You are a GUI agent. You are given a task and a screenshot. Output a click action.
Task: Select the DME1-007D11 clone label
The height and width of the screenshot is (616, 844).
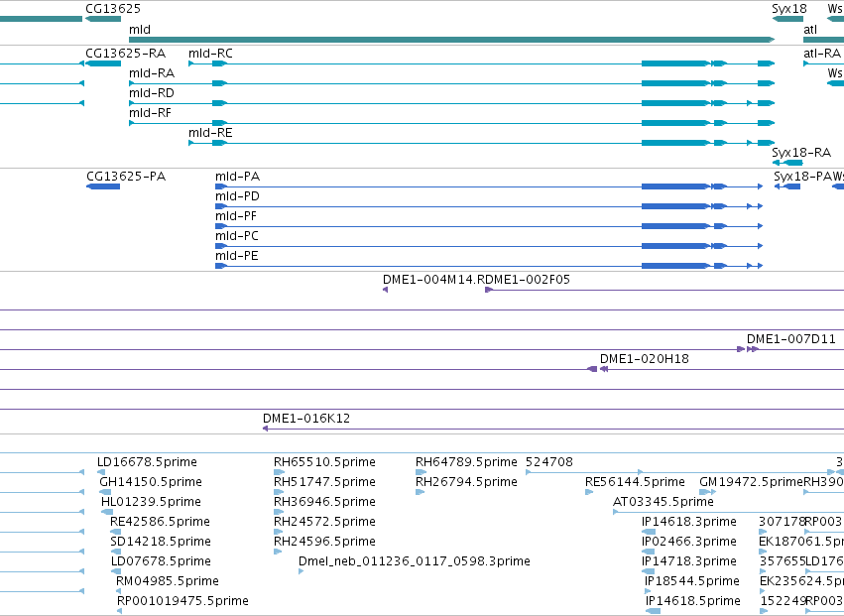coord(791,339)
